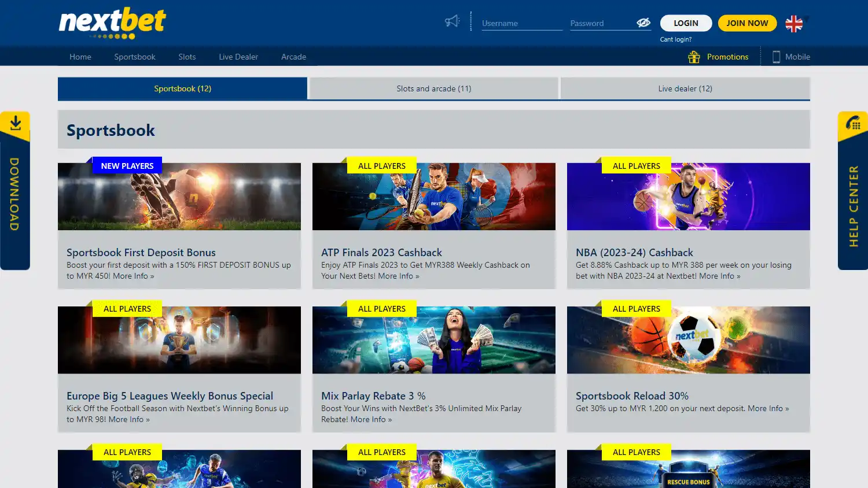Open the Help Center side panel

point(853,191)
